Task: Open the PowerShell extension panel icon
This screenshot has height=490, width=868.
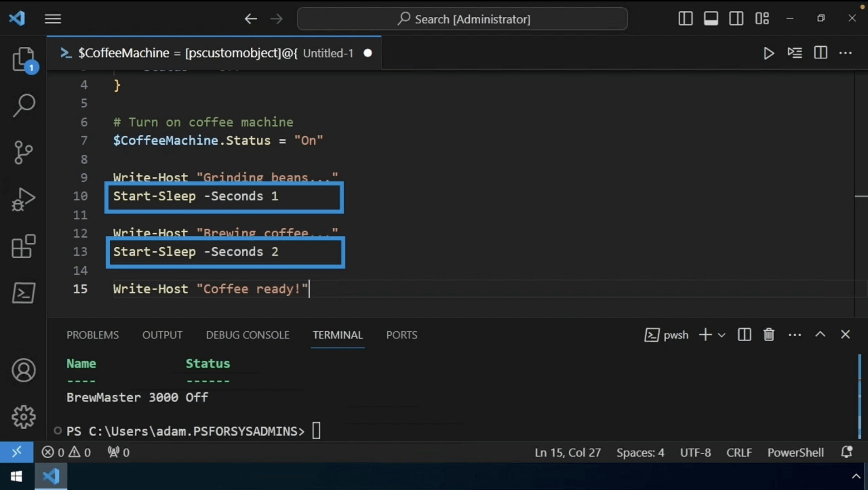Action: coord(24,293)
